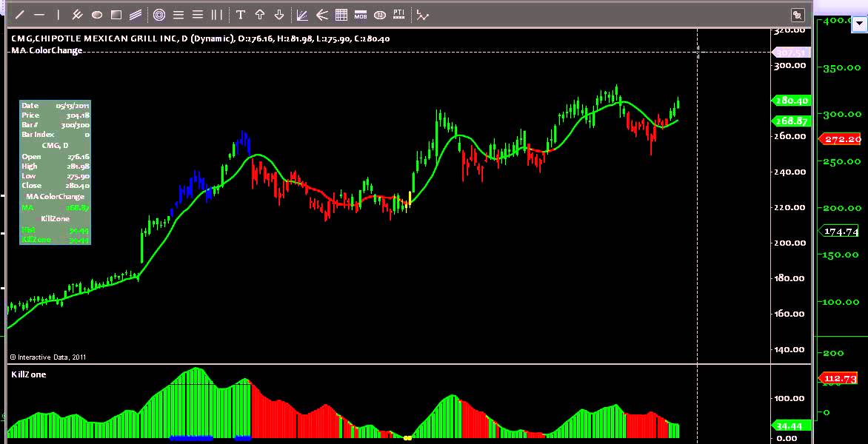Click the MA ColorChange indicator label
This screenshot has height=444, width=868.
tap(47, 50)
